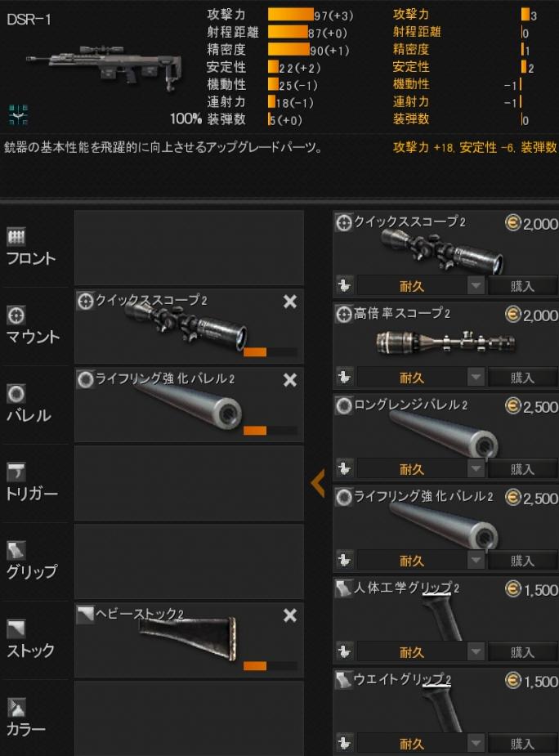Remove equipped ライフリング強化バレル2 with X
The width and height of the screenshot is (559, 756).
point(290,380)
